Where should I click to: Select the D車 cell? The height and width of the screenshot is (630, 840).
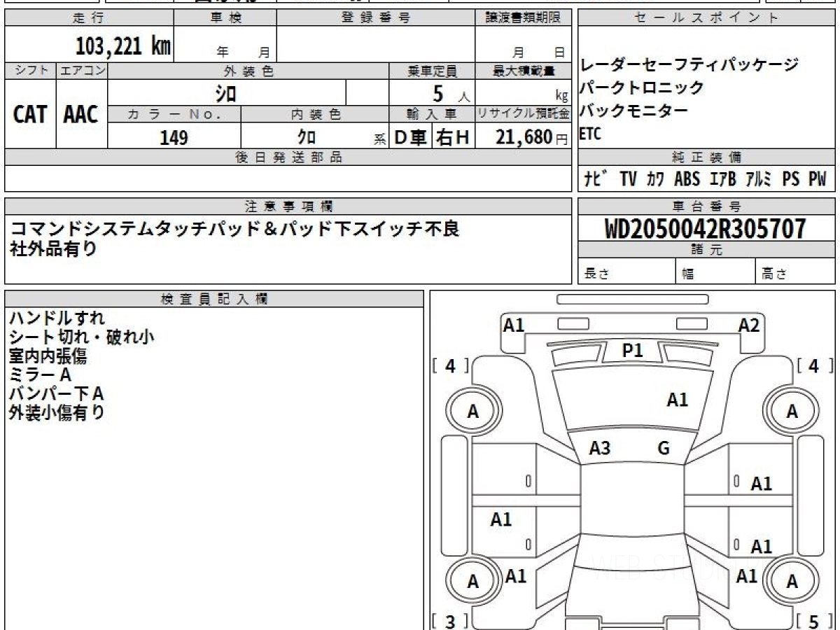point(411,138)
